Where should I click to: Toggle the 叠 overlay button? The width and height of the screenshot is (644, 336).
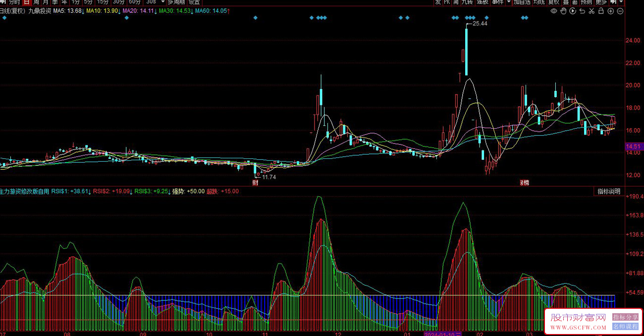click(x=566, y=2)
